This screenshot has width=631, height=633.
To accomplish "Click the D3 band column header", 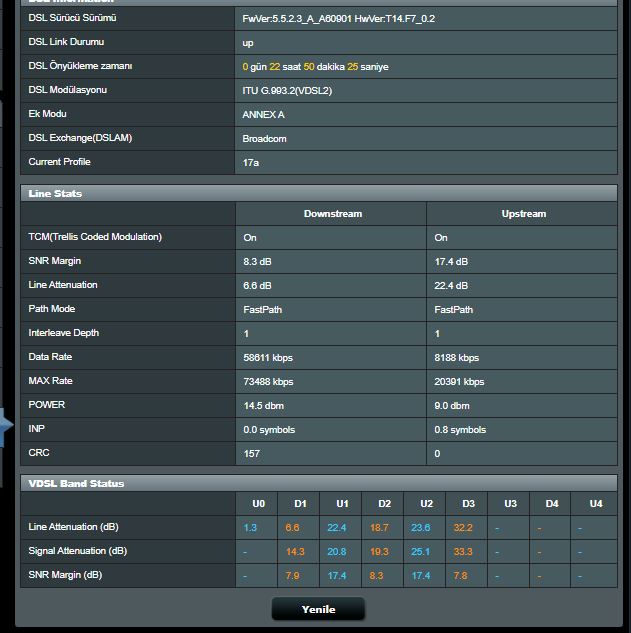I will (468, 504).
